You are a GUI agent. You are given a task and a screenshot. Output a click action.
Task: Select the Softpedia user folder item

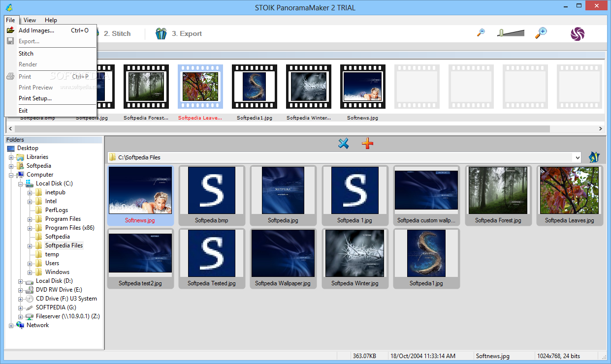point(38,166)
